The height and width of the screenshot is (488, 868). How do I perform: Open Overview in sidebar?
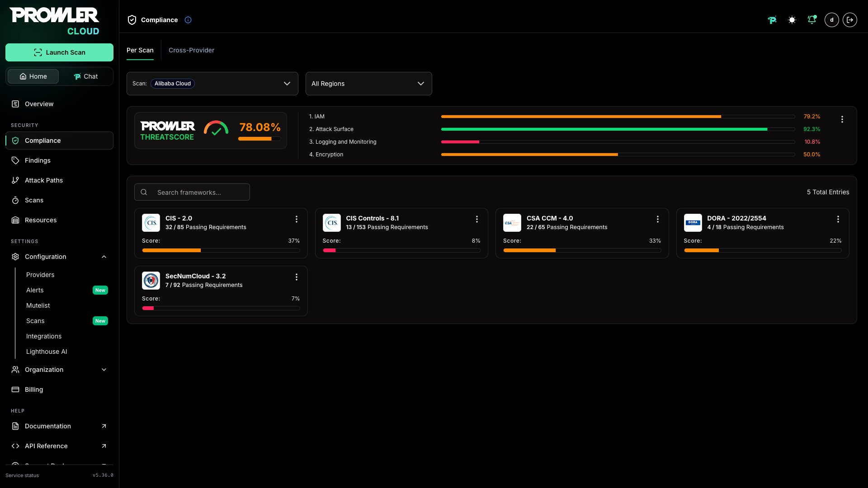click(59, 104)
